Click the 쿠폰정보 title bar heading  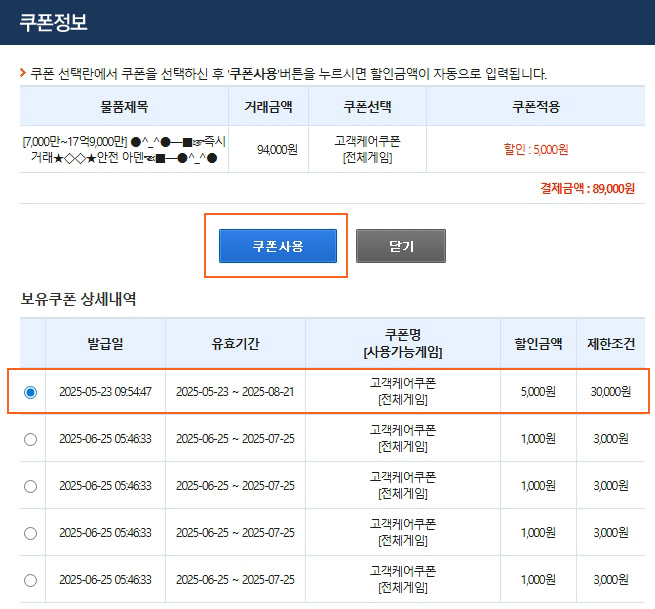pos(53,22)
